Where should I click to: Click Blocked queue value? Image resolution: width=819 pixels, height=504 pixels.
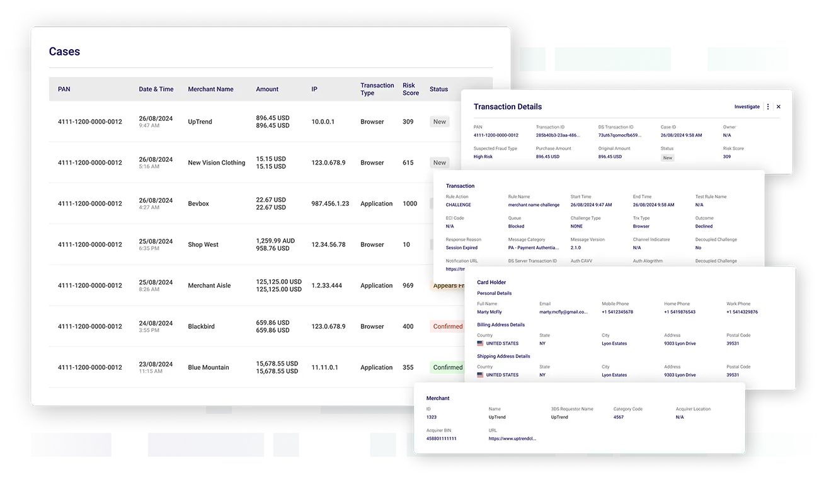pyautogui.click(x=516, y=226)
